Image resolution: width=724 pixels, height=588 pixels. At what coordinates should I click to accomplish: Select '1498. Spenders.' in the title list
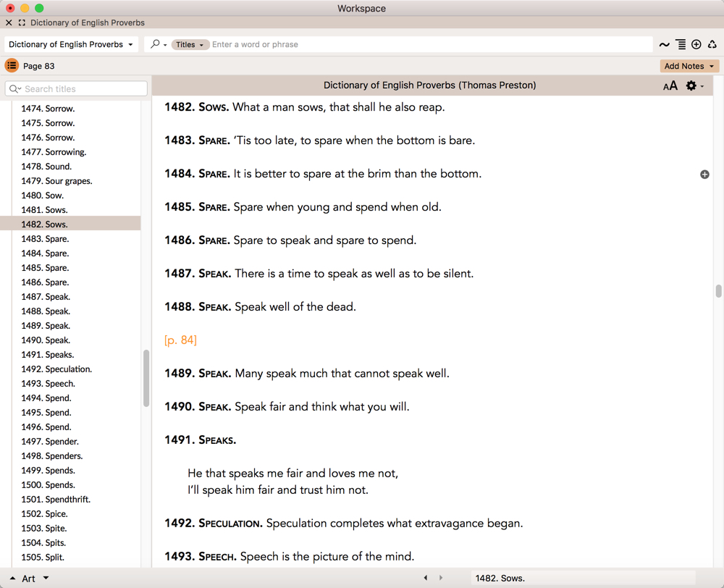tap(51, 456)
